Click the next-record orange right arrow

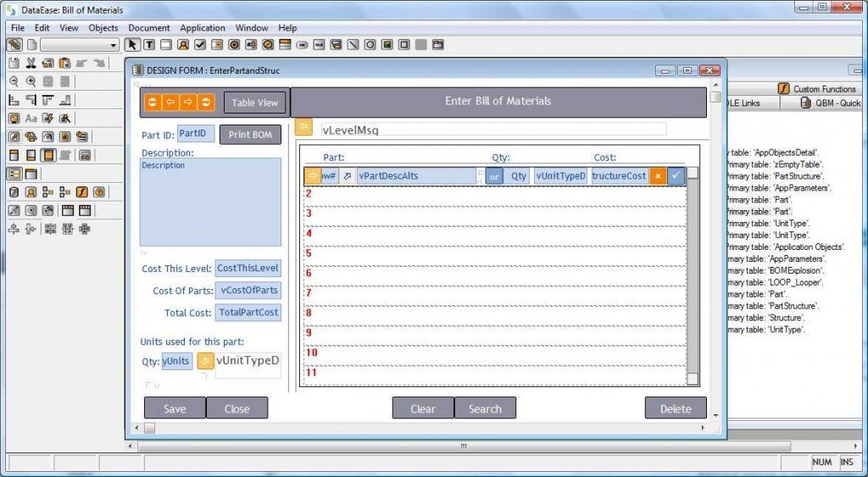[x=188, y=103]
